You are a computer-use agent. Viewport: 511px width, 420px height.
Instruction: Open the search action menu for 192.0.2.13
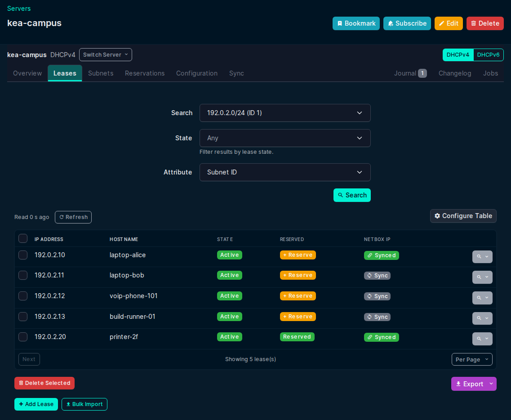(482, 318)
